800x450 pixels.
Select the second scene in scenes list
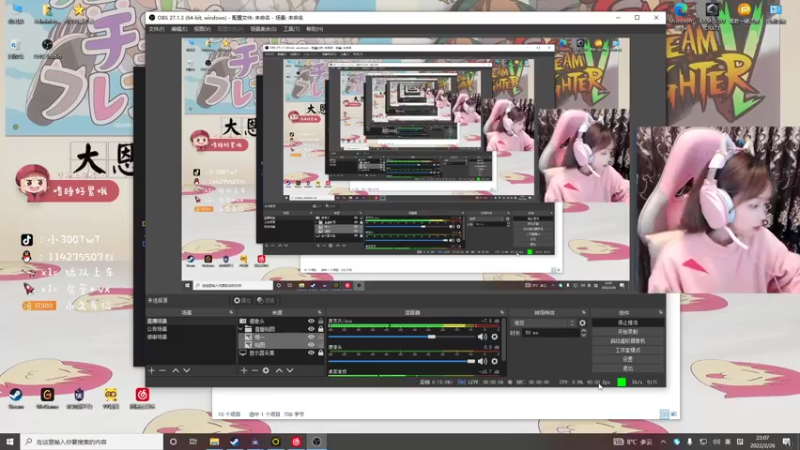(x=191, y=329)
